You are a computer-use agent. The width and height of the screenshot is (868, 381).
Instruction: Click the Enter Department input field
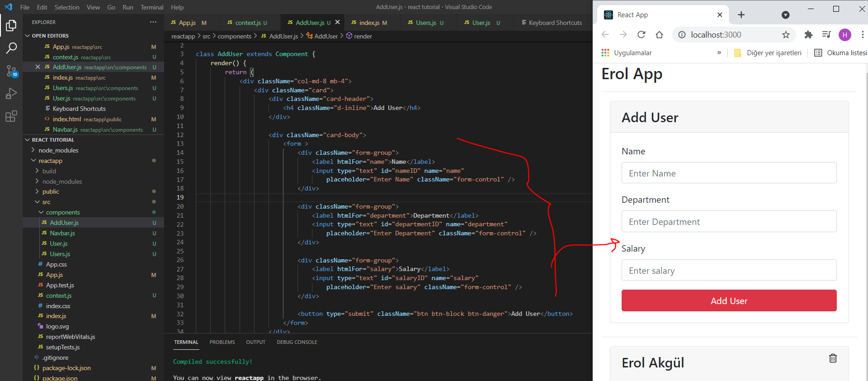(x=729, y=222)
